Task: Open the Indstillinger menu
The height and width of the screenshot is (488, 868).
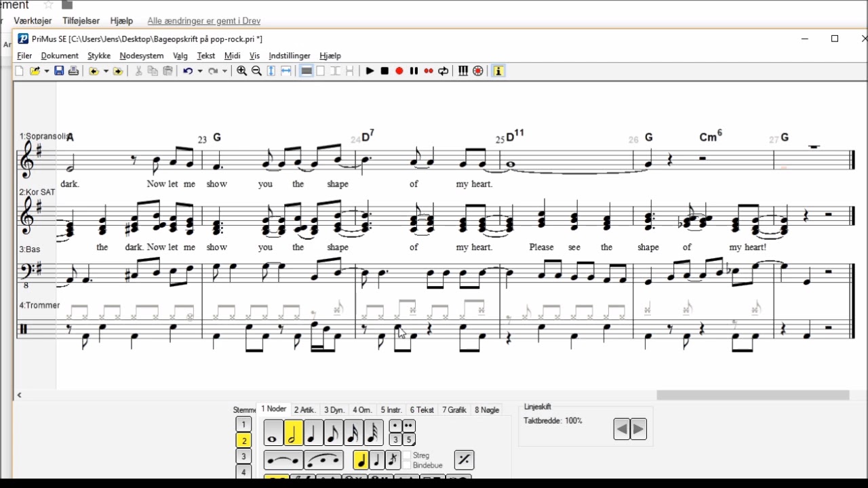Action: 290,56
